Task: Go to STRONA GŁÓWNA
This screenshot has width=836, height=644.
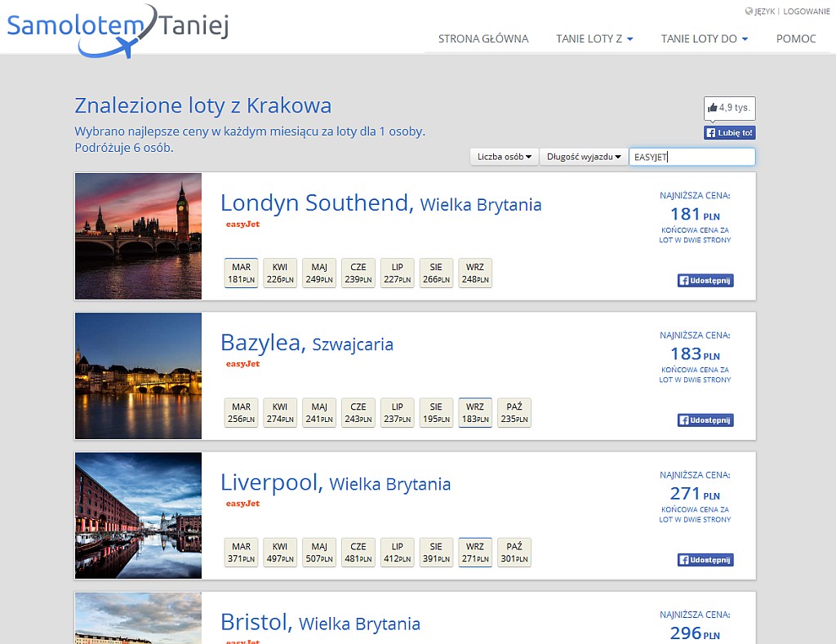Action: 483,39
